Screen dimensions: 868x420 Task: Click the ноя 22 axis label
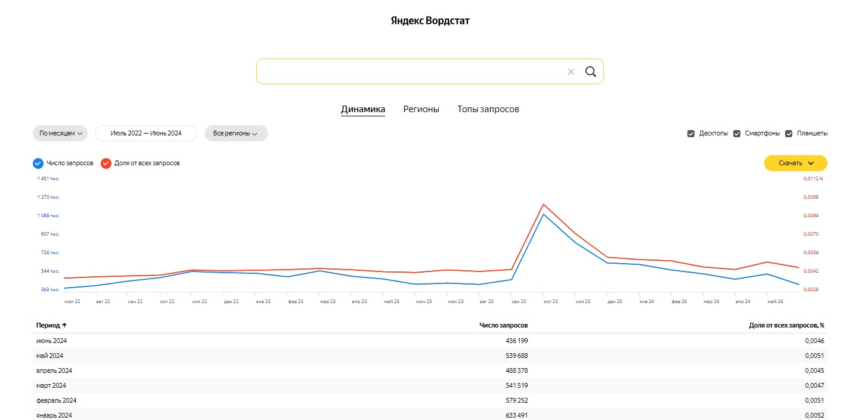click(199, 302)
